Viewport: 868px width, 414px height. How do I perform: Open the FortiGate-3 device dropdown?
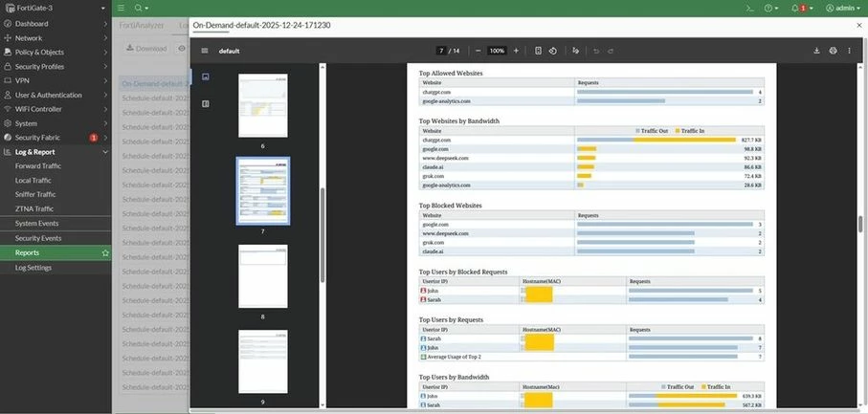56,9
